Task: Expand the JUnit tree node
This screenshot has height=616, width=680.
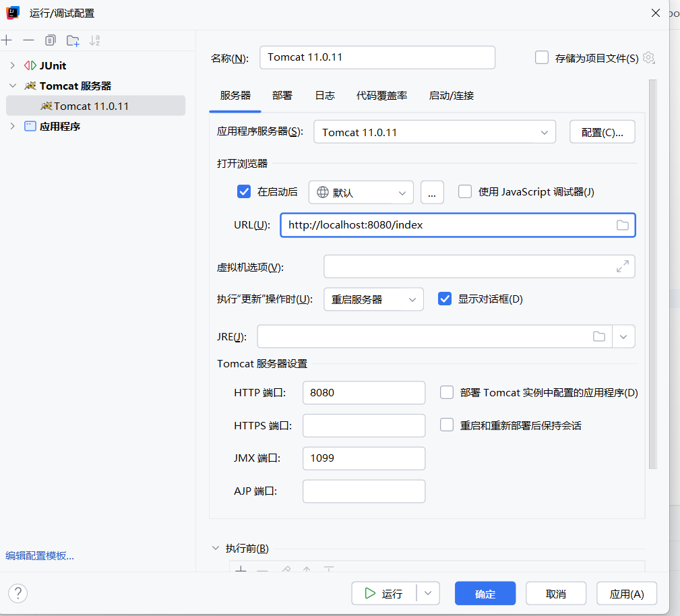Action: 13,65
